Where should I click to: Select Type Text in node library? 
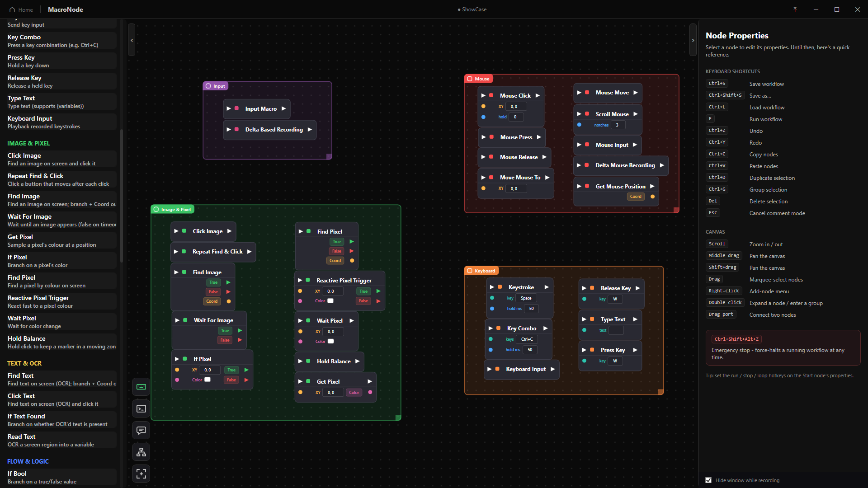[x=61, y=102]
